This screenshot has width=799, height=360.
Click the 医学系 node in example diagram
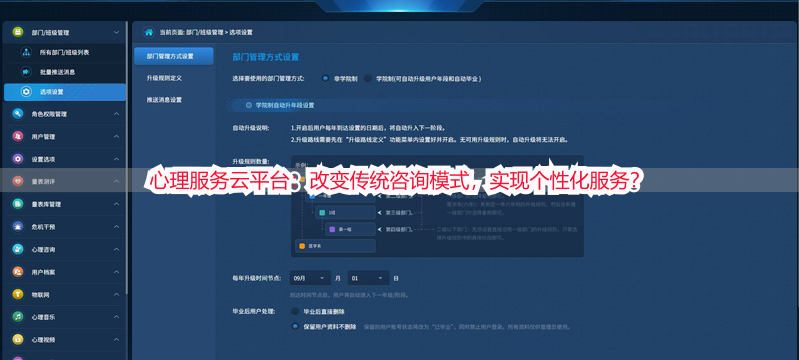335,246
